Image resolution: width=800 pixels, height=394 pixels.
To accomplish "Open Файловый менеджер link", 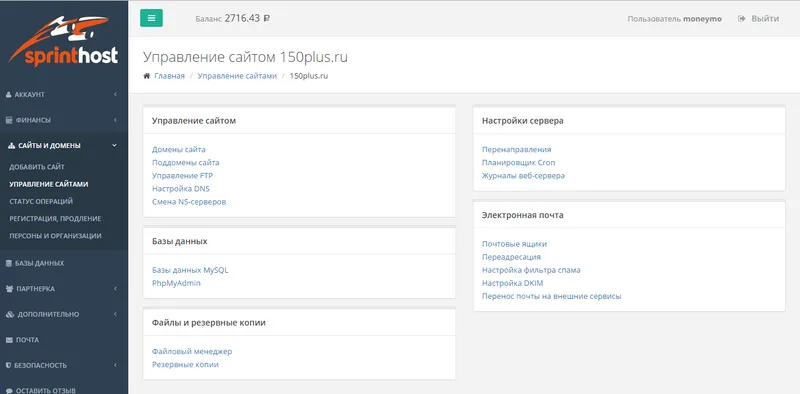I will pyautogui.click(x=192, y=352).
